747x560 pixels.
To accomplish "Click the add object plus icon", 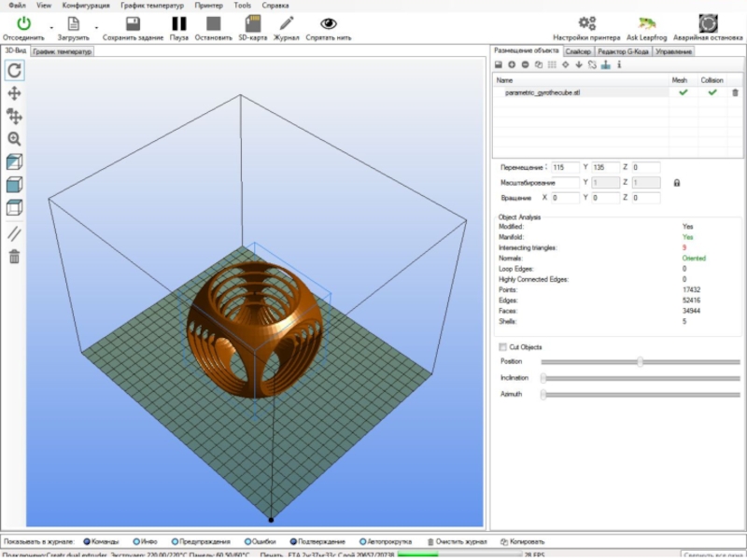I will [512, 64].
